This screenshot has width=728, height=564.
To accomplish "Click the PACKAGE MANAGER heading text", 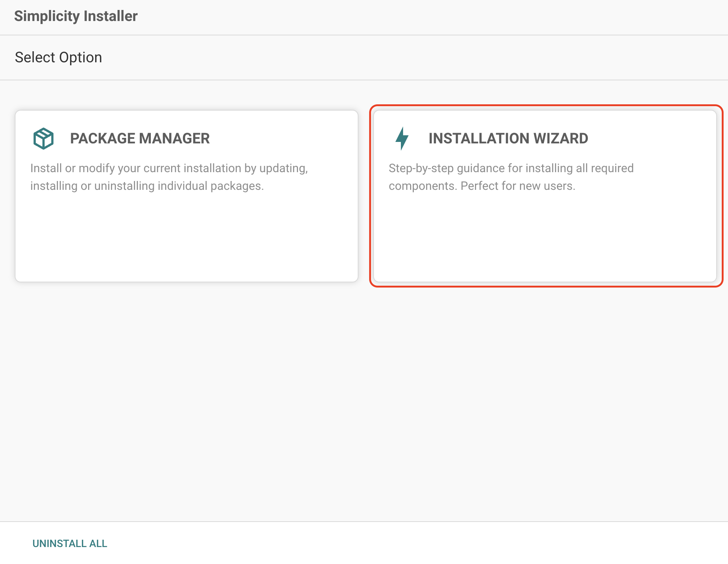I will click(x=139, y=139).
